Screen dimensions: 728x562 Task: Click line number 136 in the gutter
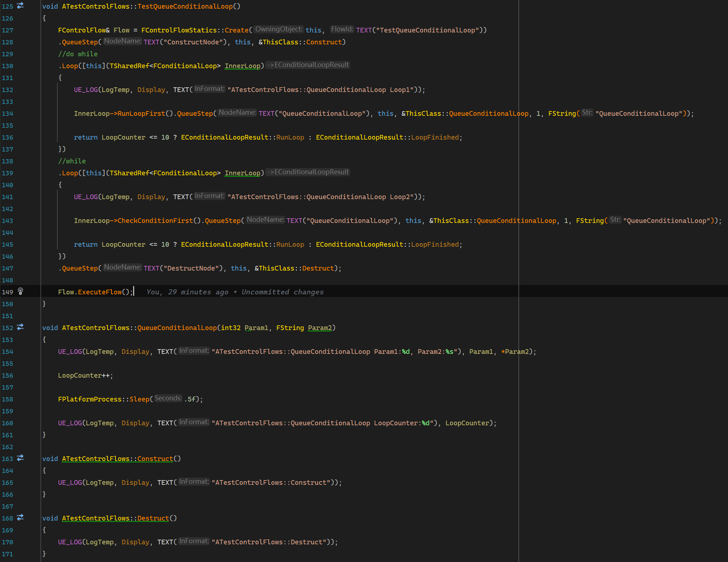point(8,138)
